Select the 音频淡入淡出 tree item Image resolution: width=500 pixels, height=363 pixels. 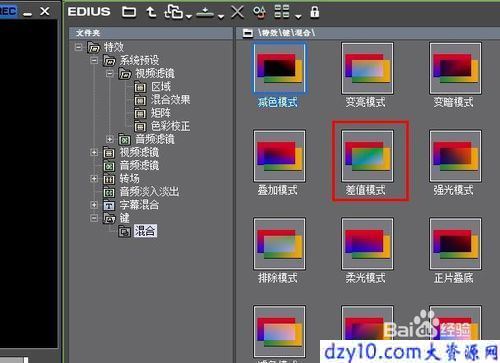tap(149, 192)
